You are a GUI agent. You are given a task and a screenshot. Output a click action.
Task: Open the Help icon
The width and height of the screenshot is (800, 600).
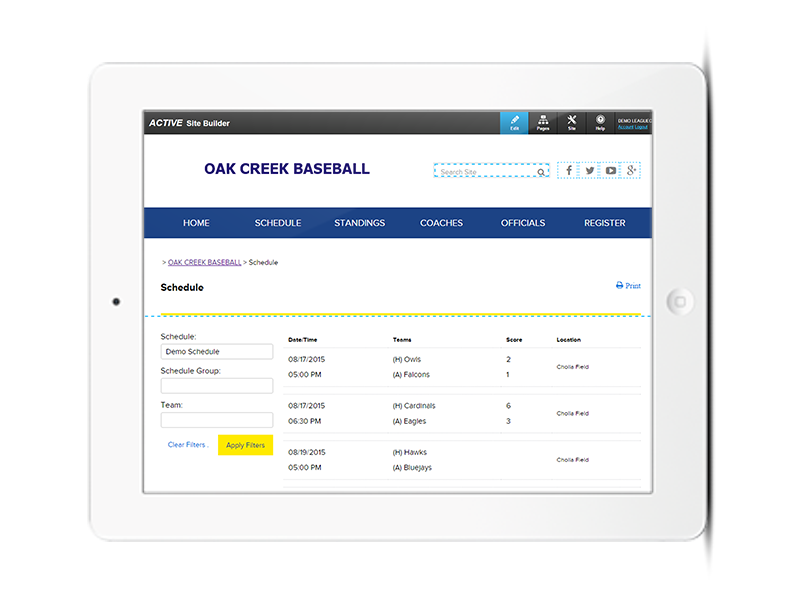pyautogui.click(x=600, y=122)
